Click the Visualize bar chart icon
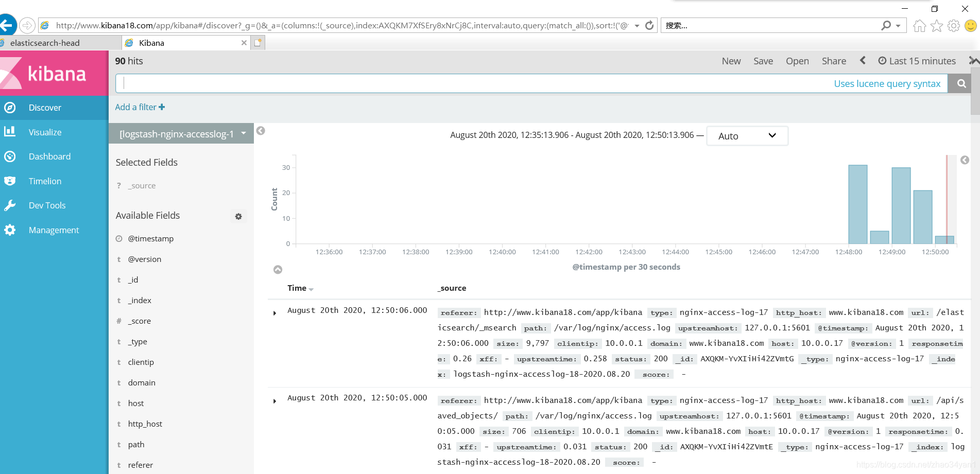Viewport: 980px width, 474px height. (x=10, y=132)
